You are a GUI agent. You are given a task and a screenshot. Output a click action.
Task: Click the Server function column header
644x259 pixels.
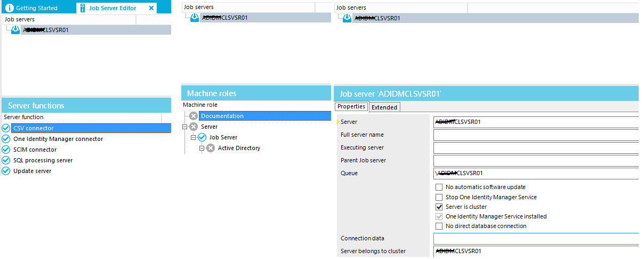point(82,117)
